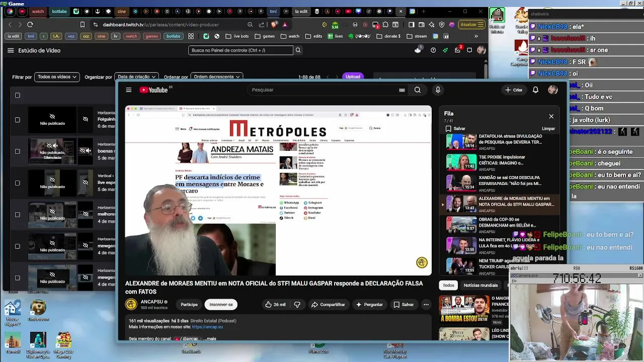Screen dimensions: 644x362
Task: Switch to ia edit browser tab
Action: click(x=301, y=11)
